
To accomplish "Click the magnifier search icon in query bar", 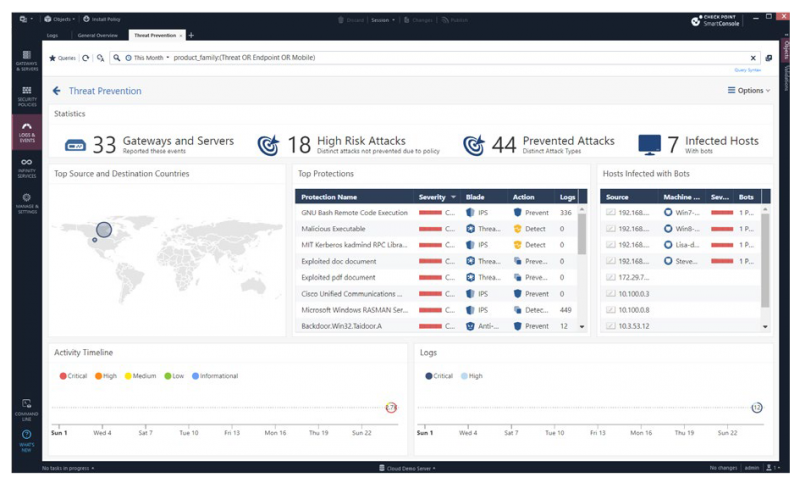I will 117,58.
